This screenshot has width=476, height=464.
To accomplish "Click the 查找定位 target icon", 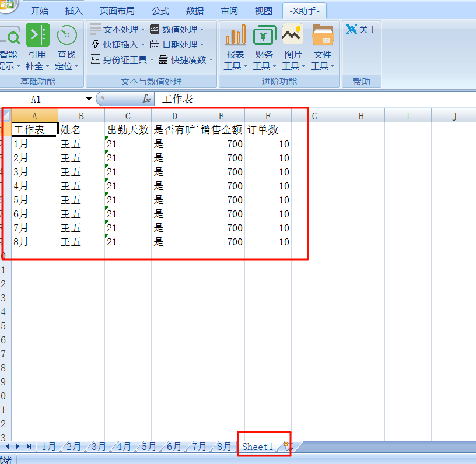I will coord(67,36).
